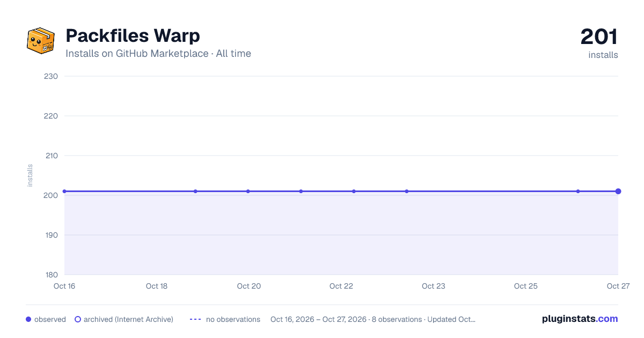This screenshot has width=644, height=338.
Task: Click the 220 y-axis value
Action: tap(51, 116)
